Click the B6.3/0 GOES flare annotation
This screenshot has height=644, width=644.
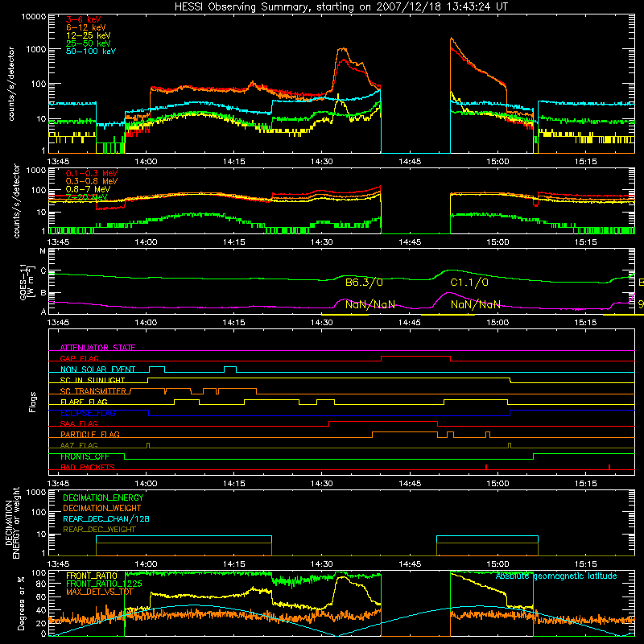click(365, 283)
